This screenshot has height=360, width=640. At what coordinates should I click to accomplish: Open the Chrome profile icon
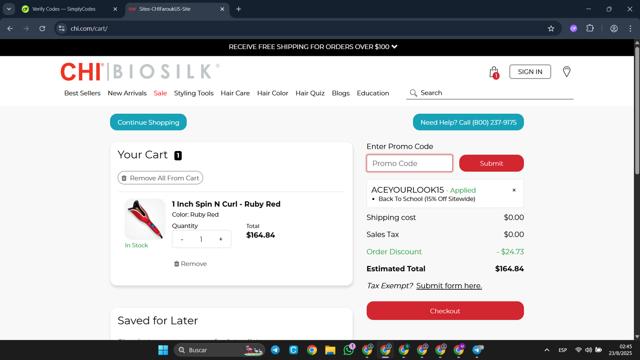click(x=614, y=29)
